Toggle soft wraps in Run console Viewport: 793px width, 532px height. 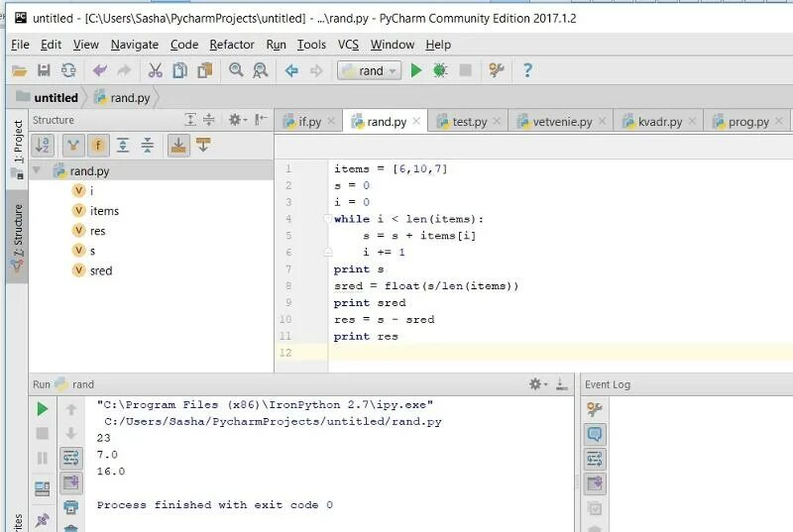coord(71,458)
